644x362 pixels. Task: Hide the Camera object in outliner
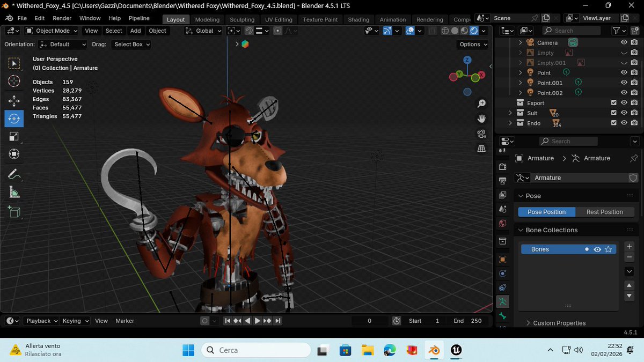coord(624,42)
